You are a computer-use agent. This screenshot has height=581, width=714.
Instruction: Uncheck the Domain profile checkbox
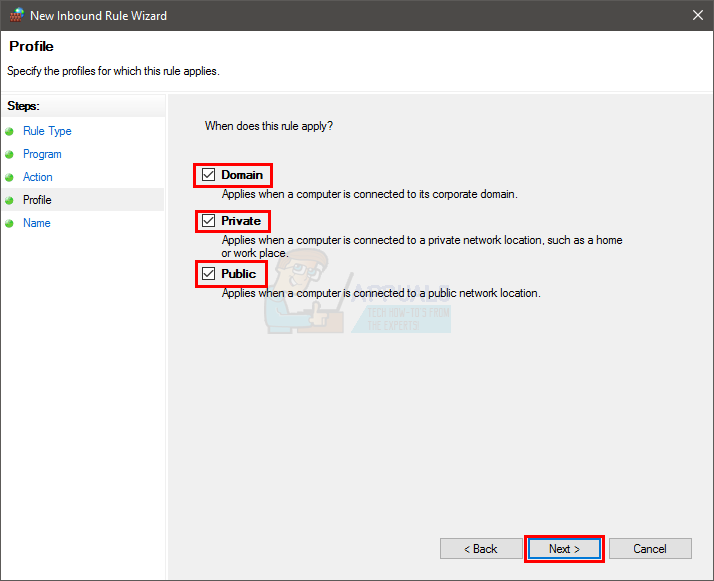pyautogui.click(x=209, y=175)
